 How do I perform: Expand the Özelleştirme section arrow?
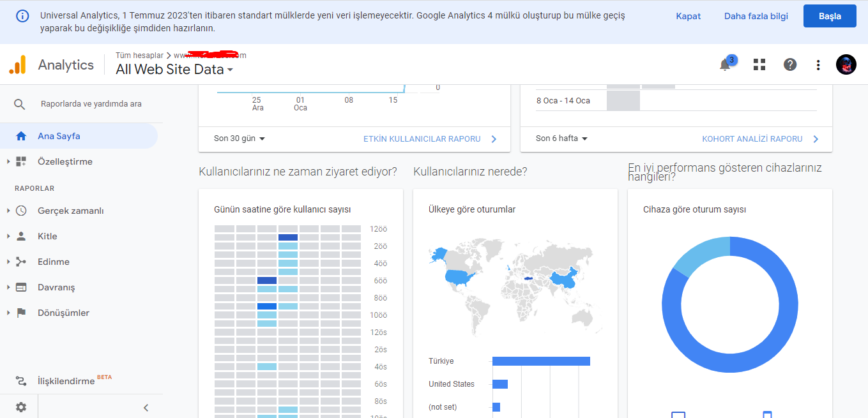[8, 161]
